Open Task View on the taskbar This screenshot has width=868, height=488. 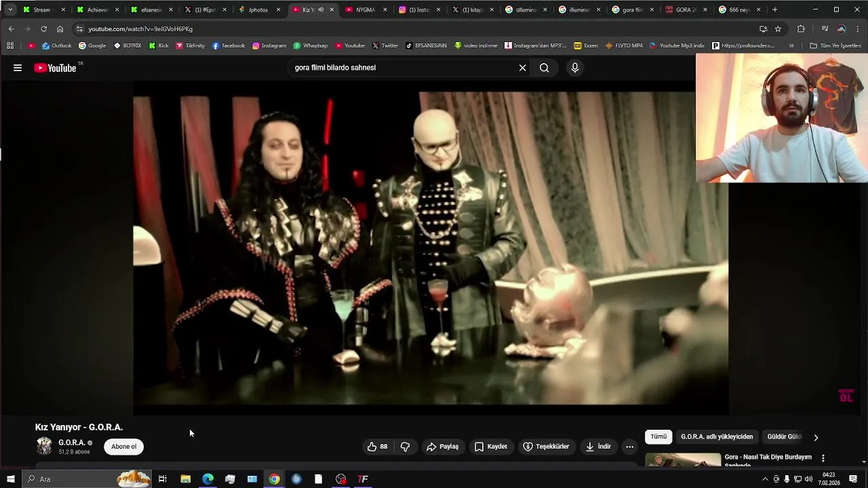tap(163, 479)
